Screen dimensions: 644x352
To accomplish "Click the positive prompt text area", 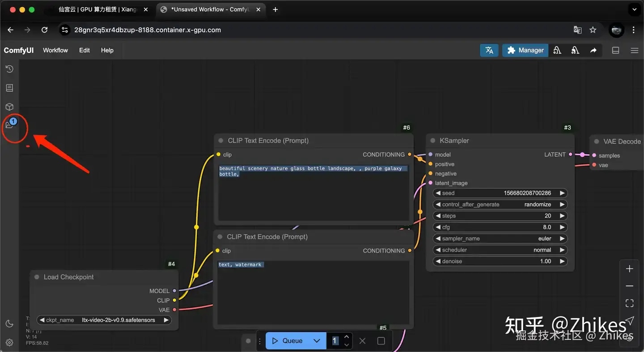I will tap(314, 193).
